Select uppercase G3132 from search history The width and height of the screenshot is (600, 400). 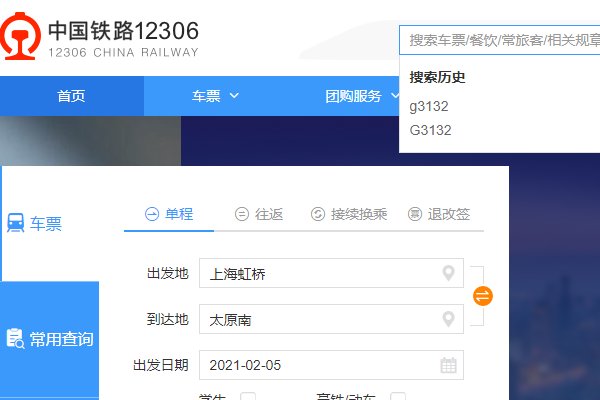tap(430, 130)
